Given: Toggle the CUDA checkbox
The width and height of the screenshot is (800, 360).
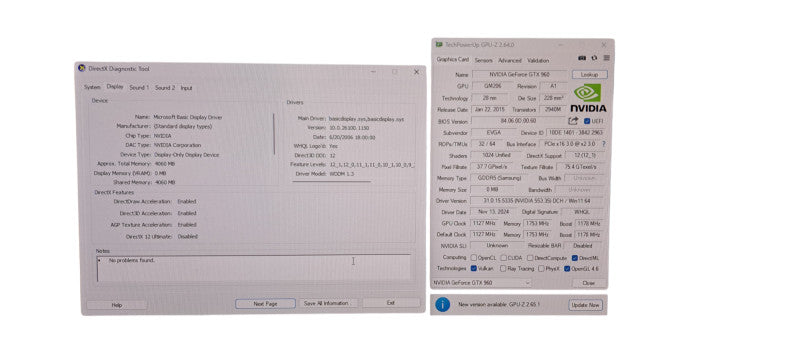Looking at the screenshot, I should coord(504,258).
